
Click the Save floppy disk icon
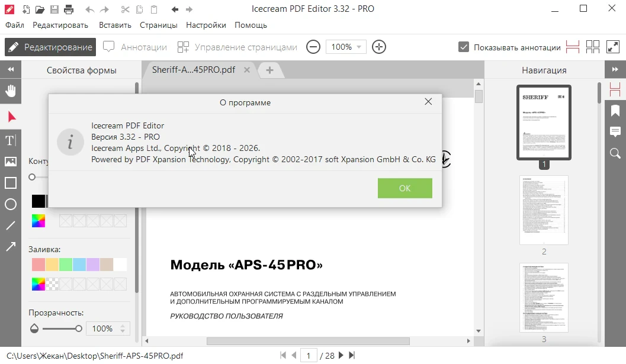pos(54,9)
